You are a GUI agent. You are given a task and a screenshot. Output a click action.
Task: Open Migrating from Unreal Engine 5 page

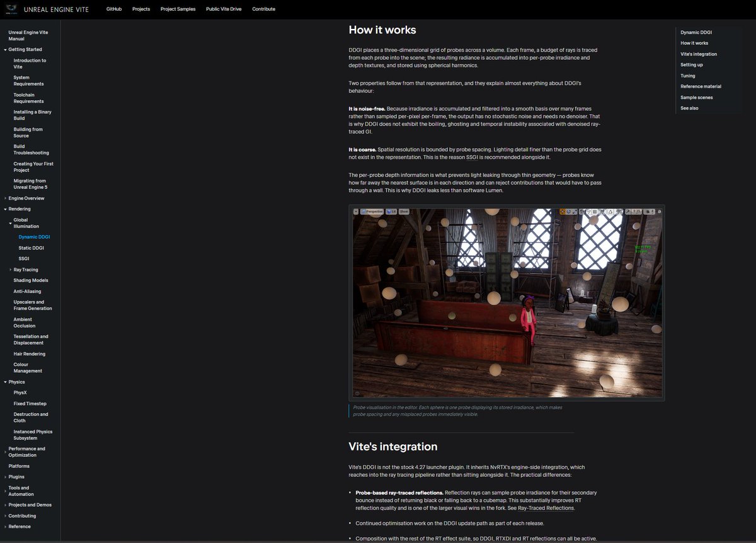[x=30, y=184]
